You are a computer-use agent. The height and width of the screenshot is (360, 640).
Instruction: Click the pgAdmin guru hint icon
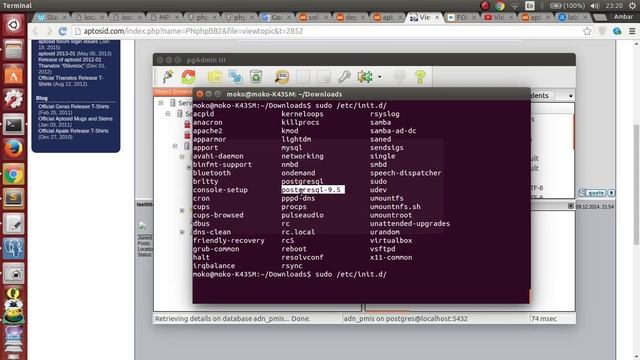pyautogui.click(x=399, y=76)
